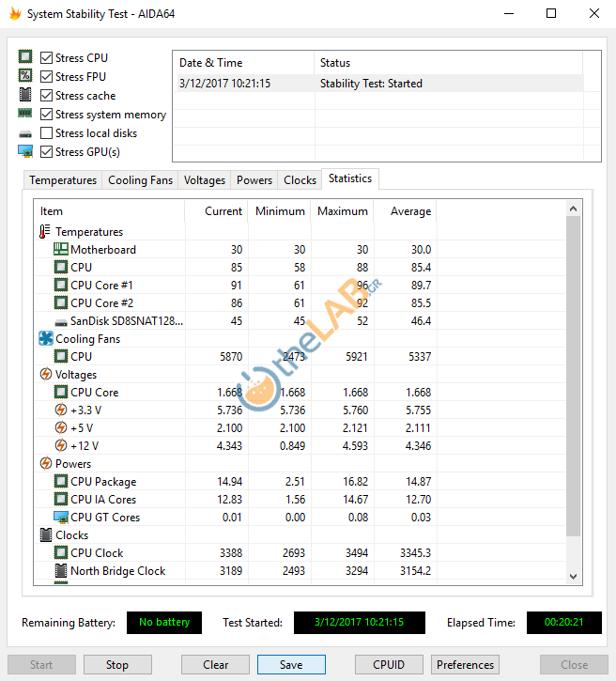Click the Stress CPU chip icon
This screenshot has width=616, height=681.
(x=25, y=57)
